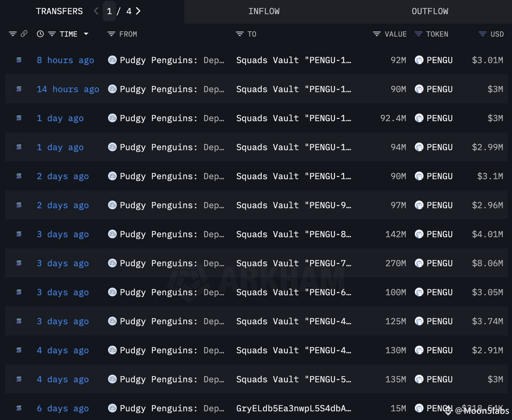Image resolution: width=512 pixels, height=420 pixels.
Task: Click the $2.99M USD amount
Action: click(x=487, y=147)
